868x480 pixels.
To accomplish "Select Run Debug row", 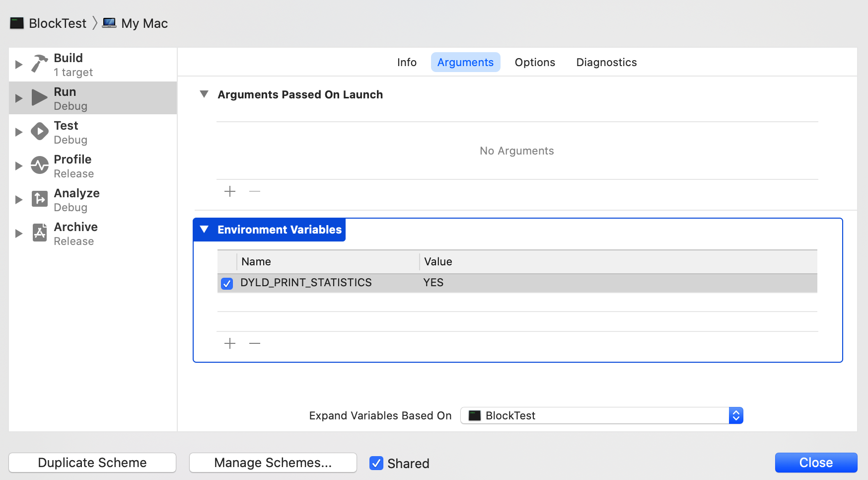I will [93, 98].
